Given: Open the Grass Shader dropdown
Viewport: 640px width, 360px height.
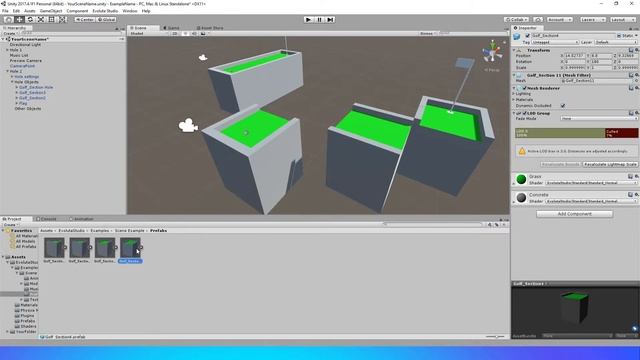Looking at the screenshot, I should click(591, 183).
